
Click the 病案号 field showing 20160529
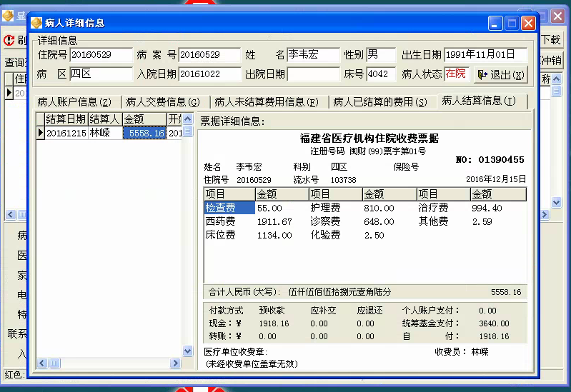[x=209, y=55]
